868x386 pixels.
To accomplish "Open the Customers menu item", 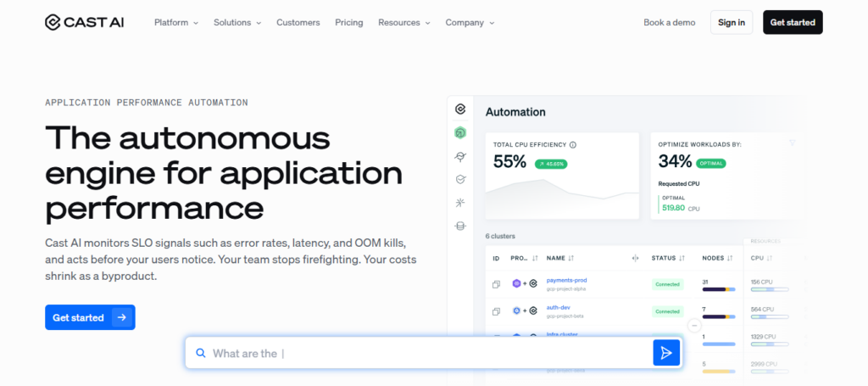I will 298,23.
